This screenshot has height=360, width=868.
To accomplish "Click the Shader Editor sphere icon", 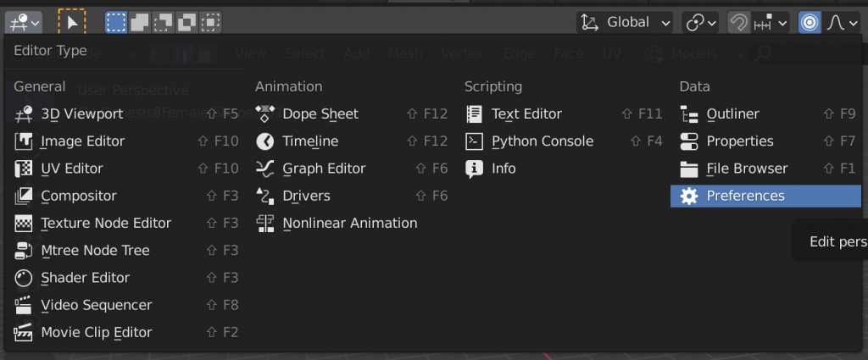I will tap(23, 278).
